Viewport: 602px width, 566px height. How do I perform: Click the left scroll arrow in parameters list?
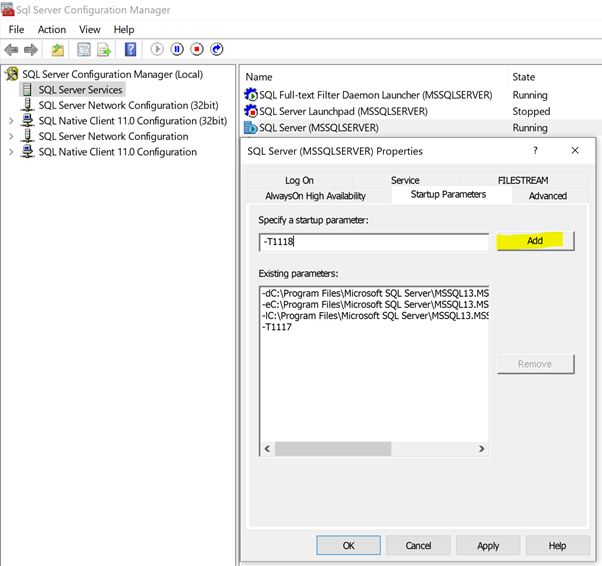268,448
